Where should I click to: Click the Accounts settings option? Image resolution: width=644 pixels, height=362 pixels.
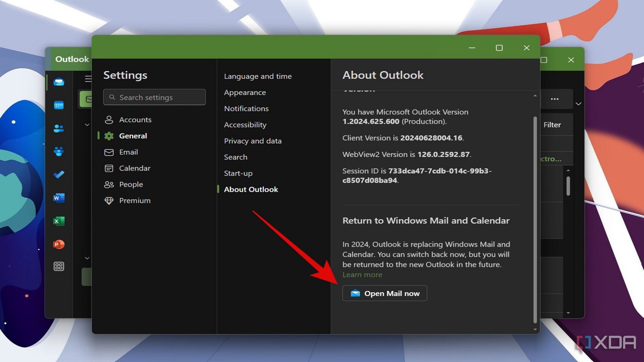[135, 119]
